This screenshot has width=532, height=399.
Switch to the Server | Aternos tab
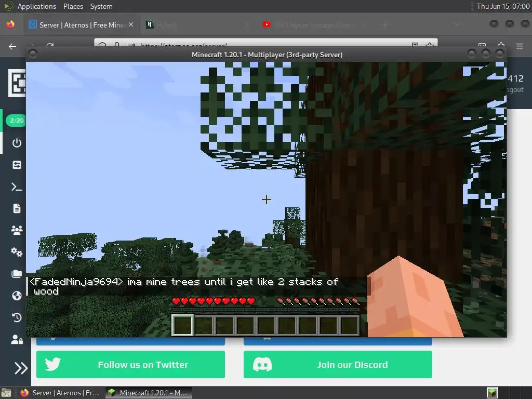point(82,25)
